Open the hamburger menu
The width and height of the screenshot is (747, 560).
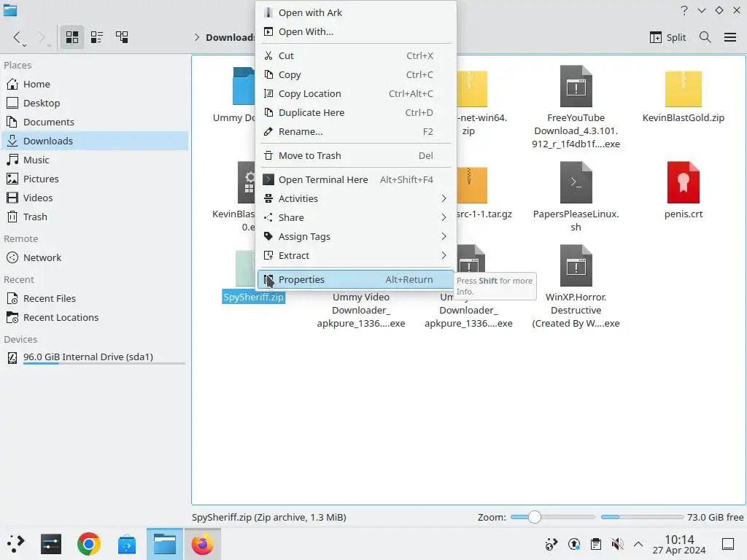[x=729, y=37]
